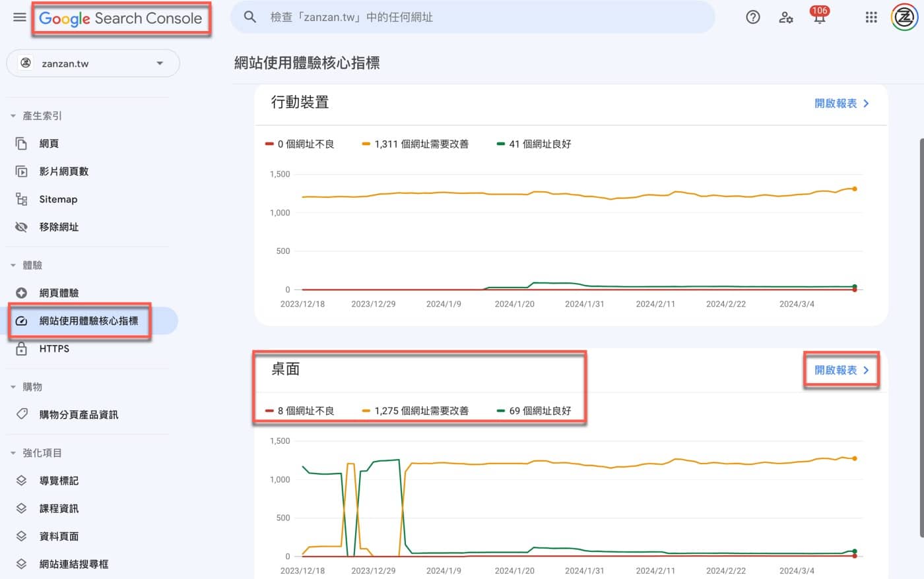The width and height of the screenshot is (924, 579).
Task: Click 8 個網址不良 legend in 桌面
Action: tap(300, 410)
